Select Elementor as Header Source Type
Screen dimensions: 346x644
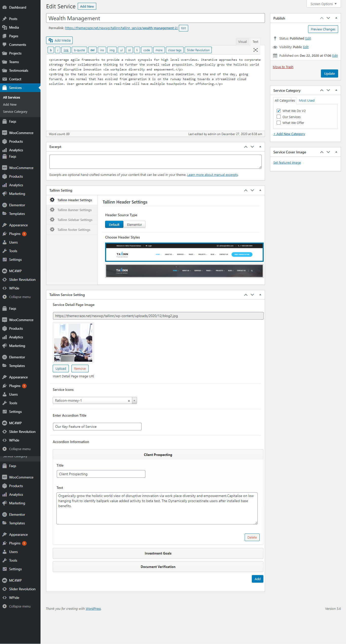pos(134,225)
